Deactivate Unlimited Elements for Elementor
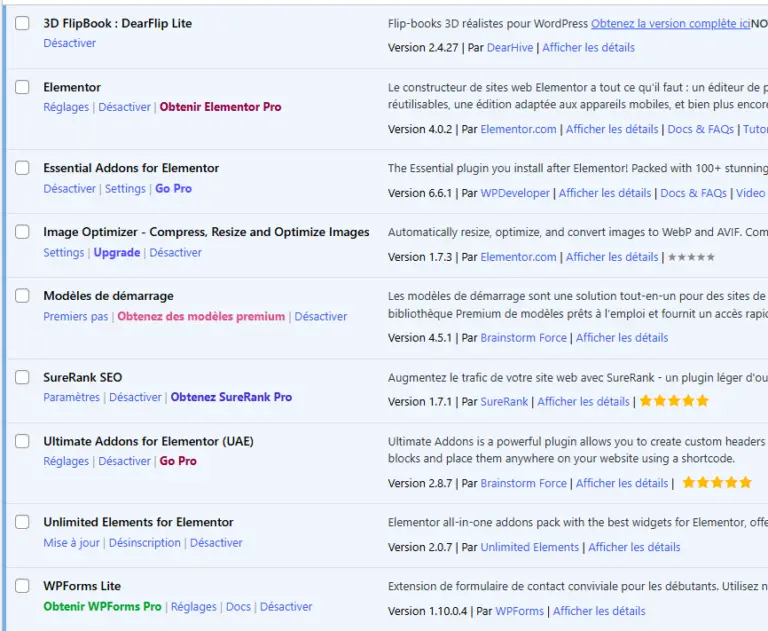Viewport: 768px width, 631px height. [x=216, y=543]
